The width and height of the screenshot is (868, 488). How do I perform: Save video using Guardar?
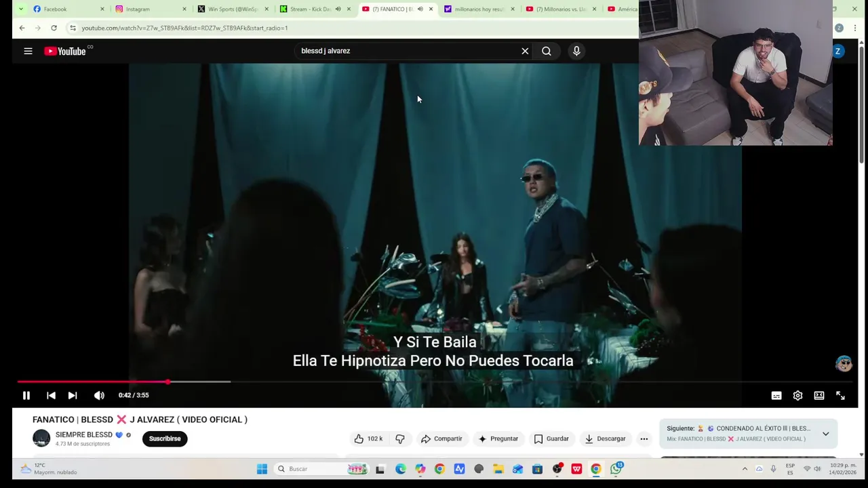551,439
